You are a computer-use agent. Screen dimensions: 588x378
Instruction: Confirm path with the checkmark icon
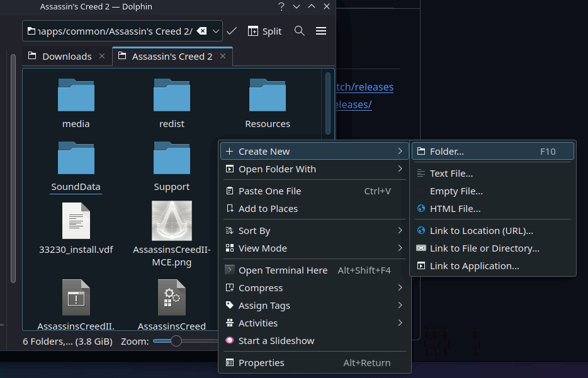point(232,31)
